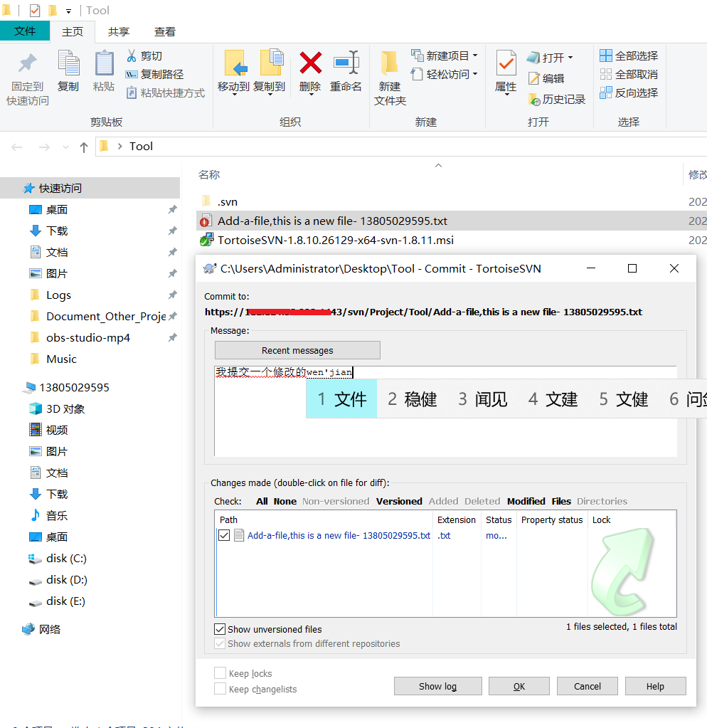Confirm commit with OK button
The height and width of the screenshot is (728, 707).
[x=519, y=686]
